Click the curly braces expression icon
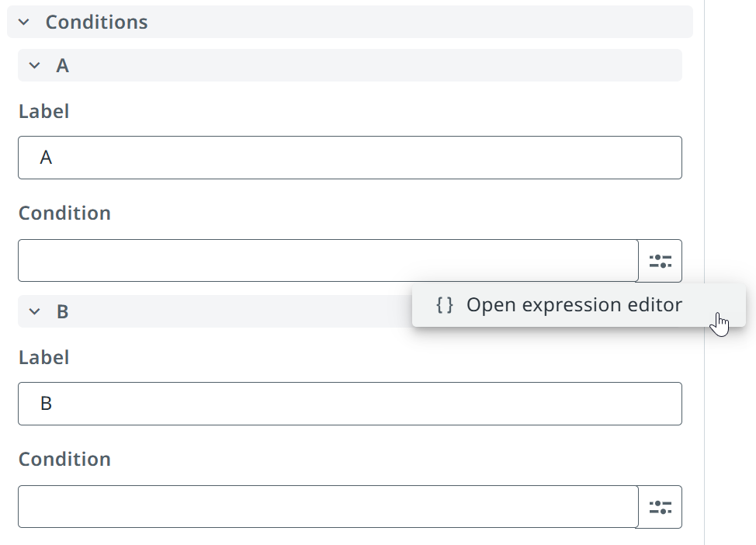This screenshot has height=545, width=756. [444, 305]
